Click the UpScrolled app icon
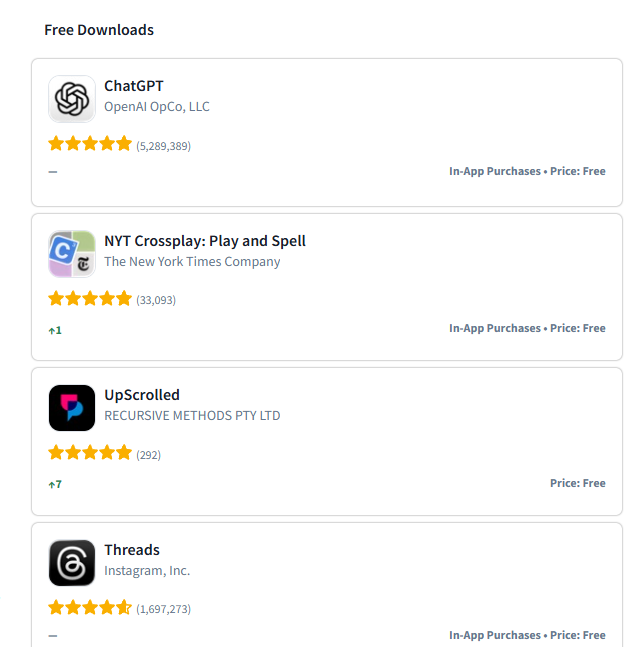This screenshot has width=626, height=647. tap(72, 408)
